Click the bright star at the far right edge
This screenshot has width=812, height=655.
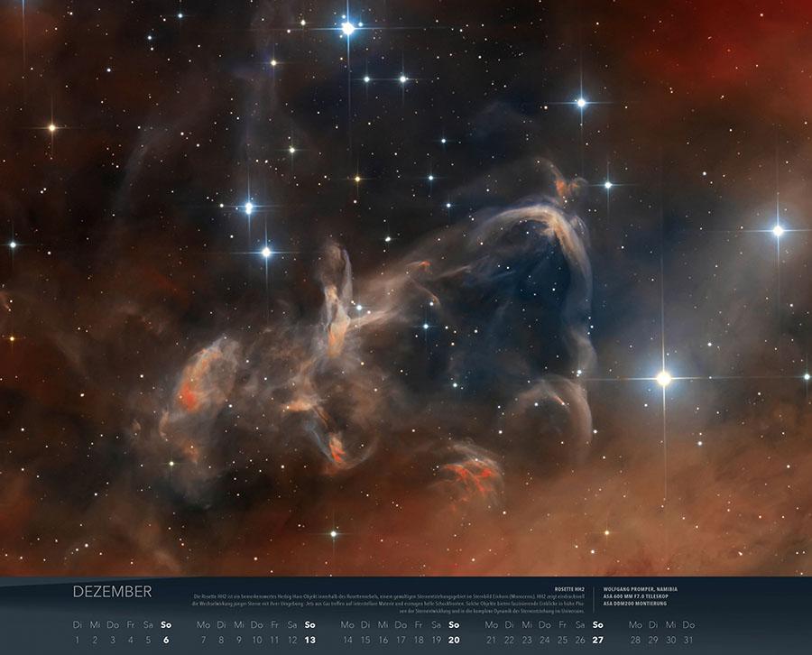778,231
